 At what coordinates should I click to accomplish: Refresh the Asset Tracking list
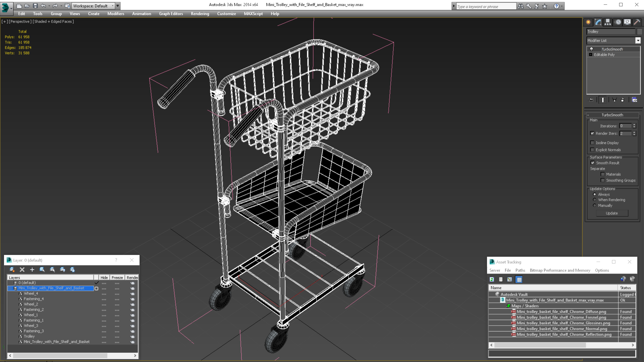(x=492, y=280)
